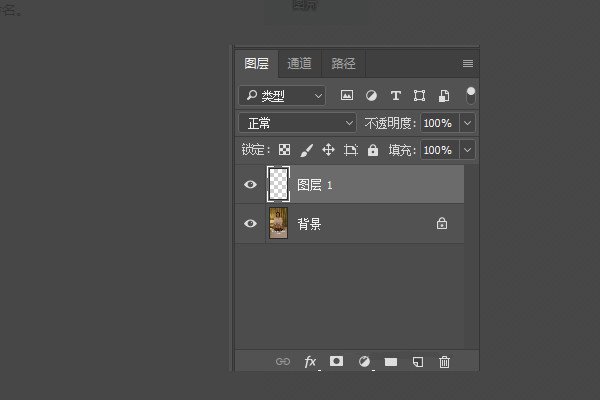Lock image pixels brush icon

tap(306, 150)
